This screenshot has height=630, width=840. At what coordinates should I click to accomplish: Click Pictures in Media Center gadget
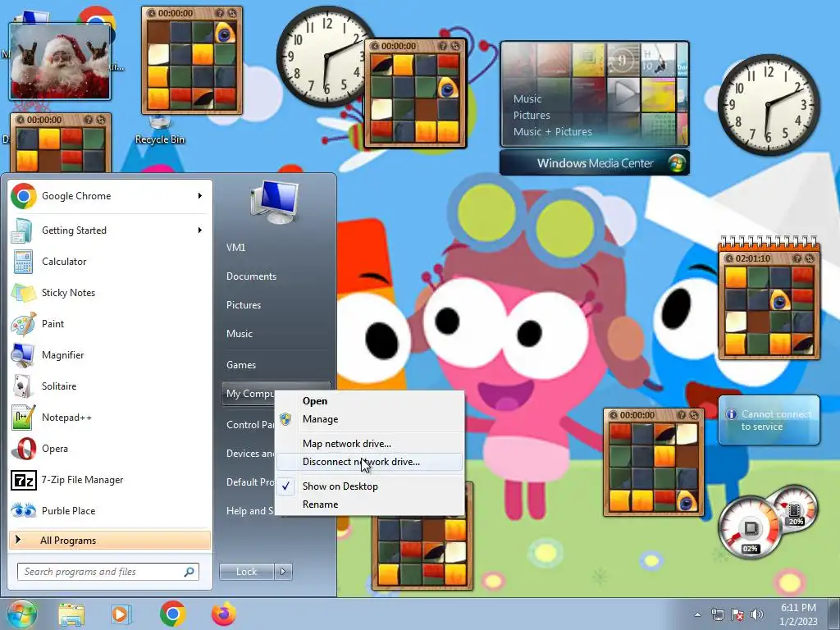[x=532, y=115]
